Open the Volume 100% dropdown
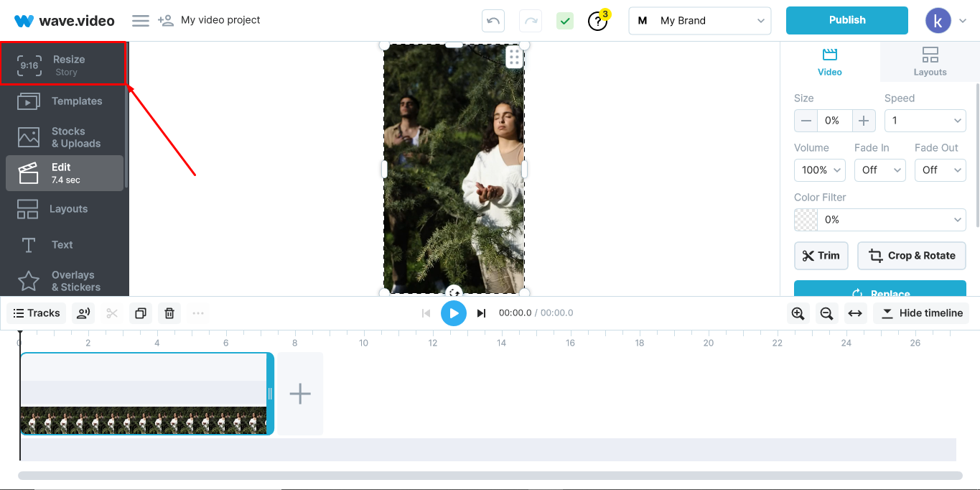Image resolution: width=980 pixels, height=490 pixels. (819, 170)
